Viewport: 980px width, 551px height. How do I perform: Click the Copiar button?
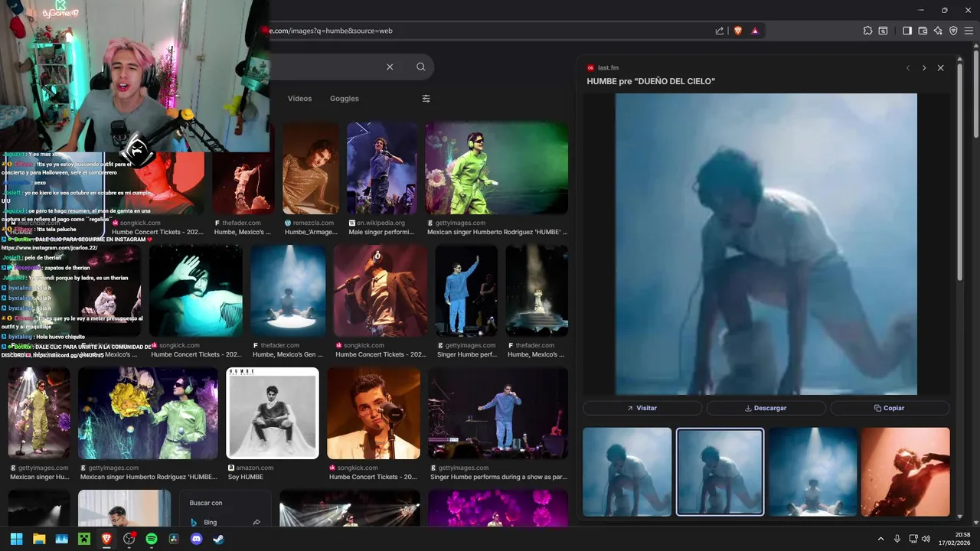point(890,408)
